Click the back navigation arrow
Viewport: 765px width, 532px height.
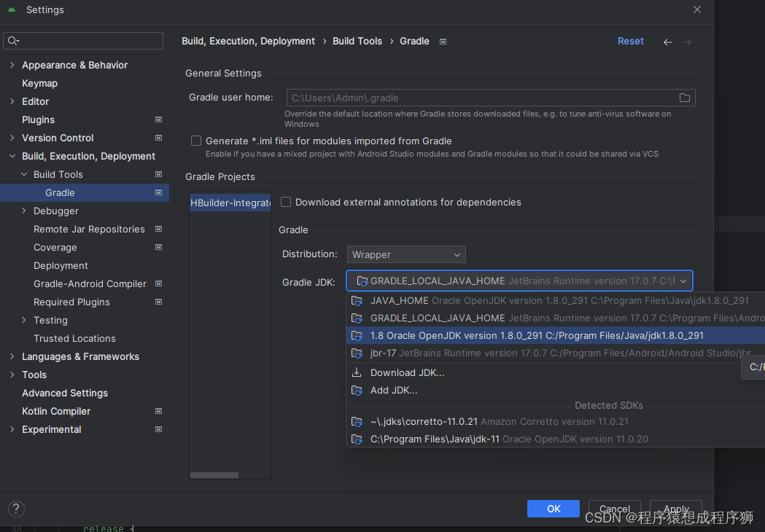point(667,42)
